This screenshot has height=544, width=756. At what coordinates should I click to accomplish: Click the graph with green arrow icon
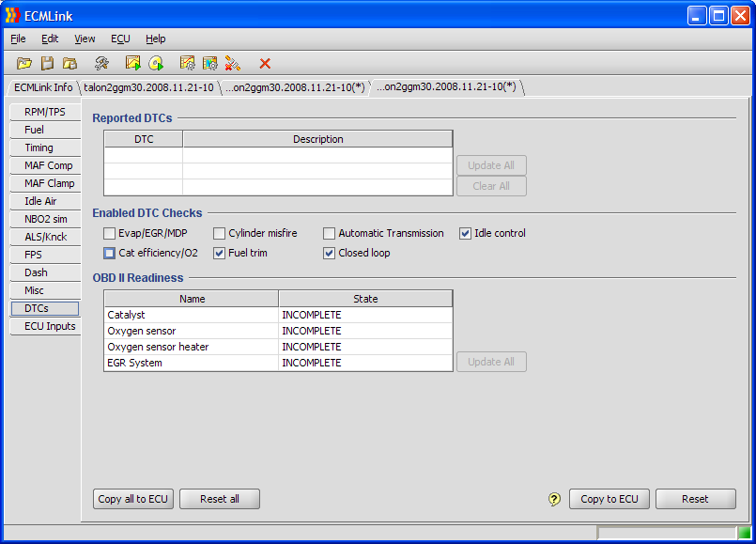pyautogui.click(x=133, y=63)
